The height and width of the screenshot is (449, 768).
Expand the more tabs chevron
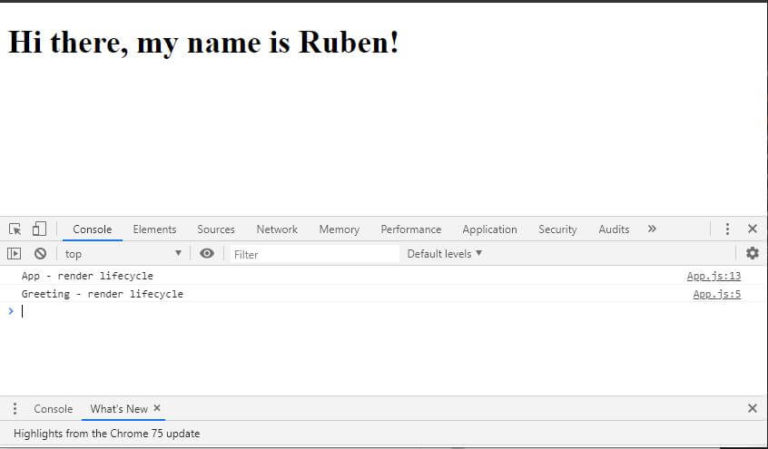(x=652, y=229)
